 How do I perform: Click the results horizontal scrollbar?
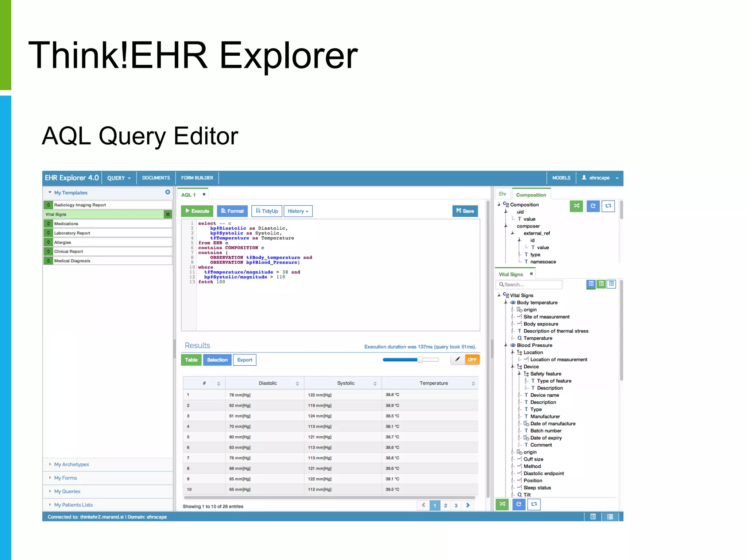330,497
